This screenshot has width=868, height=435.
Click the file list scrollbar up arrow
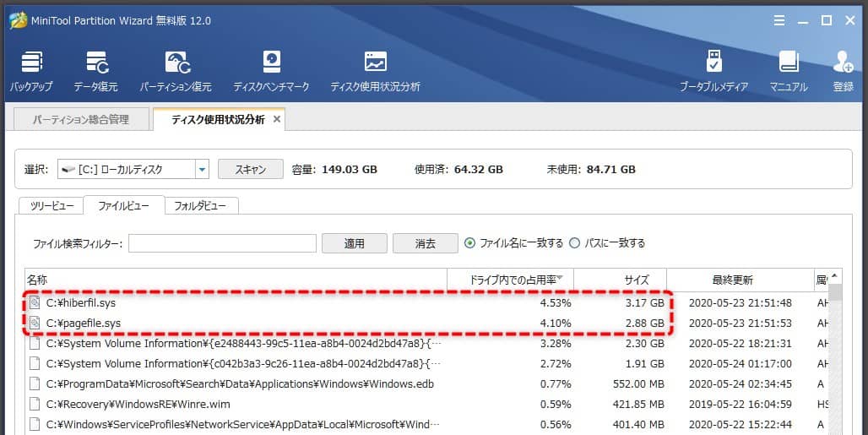[835, 275]
